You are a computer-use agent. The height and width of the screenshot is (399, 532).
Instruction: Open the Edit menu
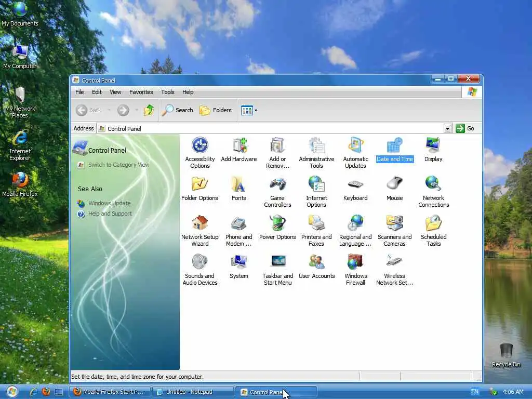pos(97,92)
